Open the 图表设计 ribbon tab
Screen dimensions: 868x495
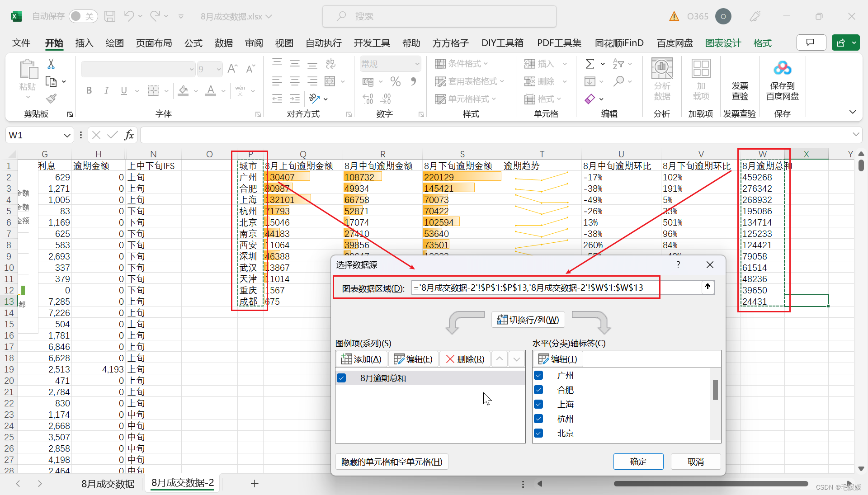(x=723, y=43)
